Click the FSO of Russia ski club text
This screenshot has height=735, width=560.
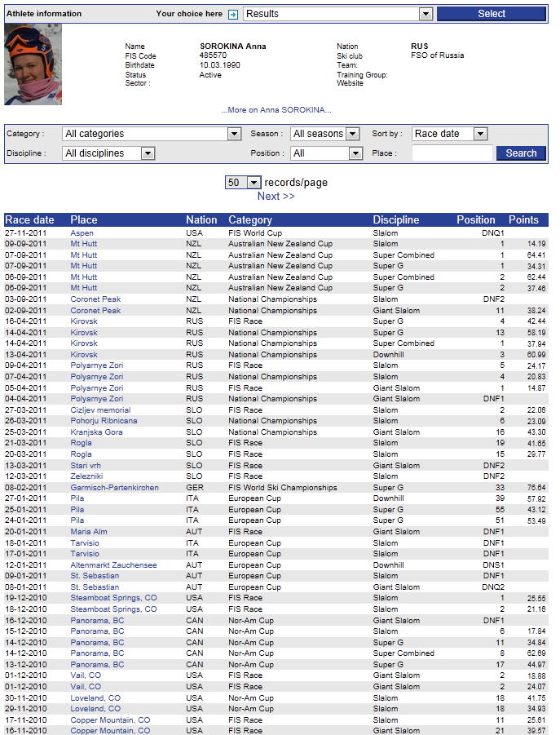tap(438, 55)
